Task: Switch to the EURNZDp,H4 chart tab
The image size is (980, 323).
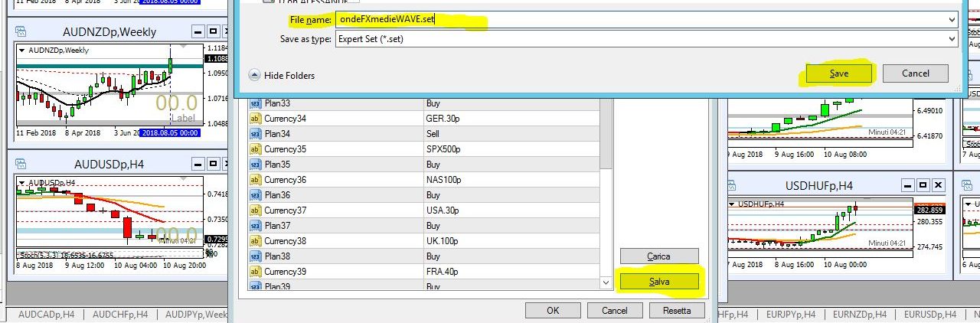Action: tap(861, 315)
